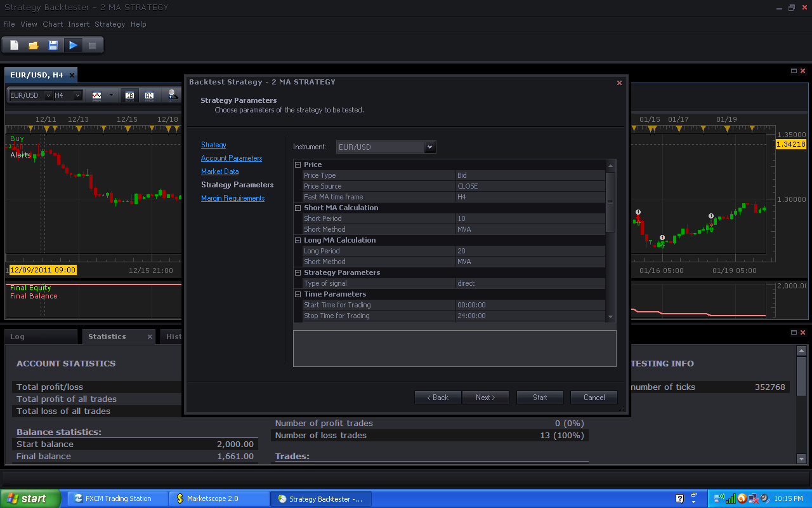This screenshot has height=508, width=812.
Task: Go to the Account Parameters step link
Action: [232, 158]
